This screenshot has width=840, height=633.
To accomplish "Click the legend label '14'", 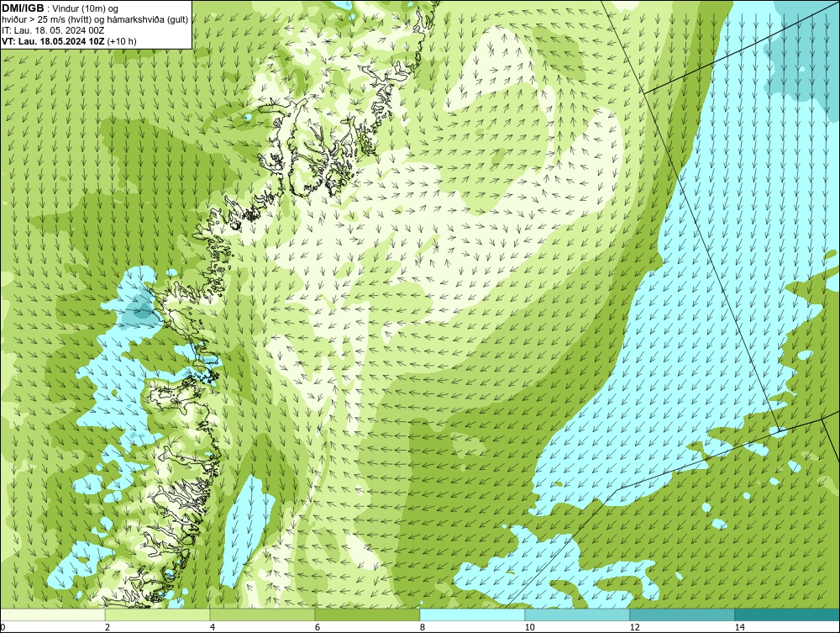I will [739, 627].
